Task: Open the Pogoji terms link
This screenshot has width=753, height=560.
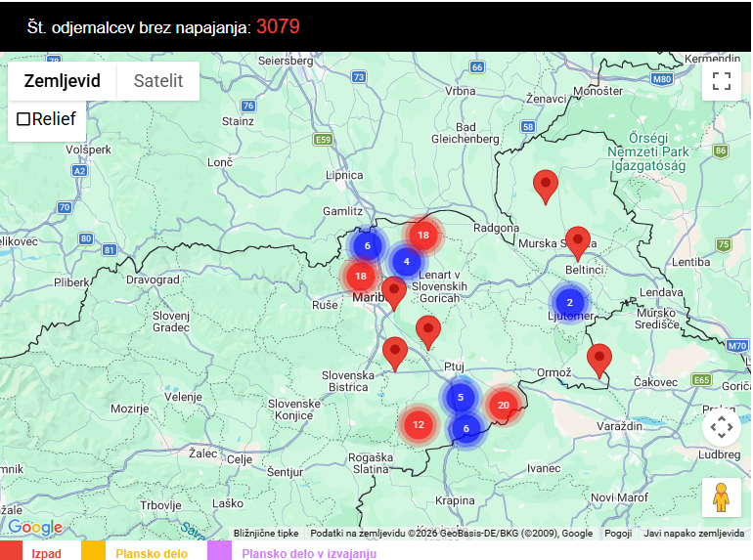Action: (617, 534)
